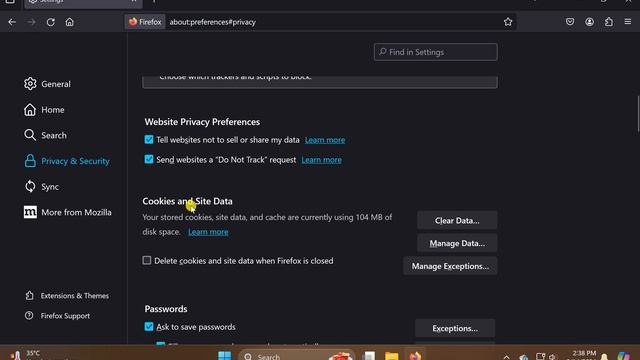640x360 pixels.
Task: Bookmark this page with the star icon
Action: 508,22
